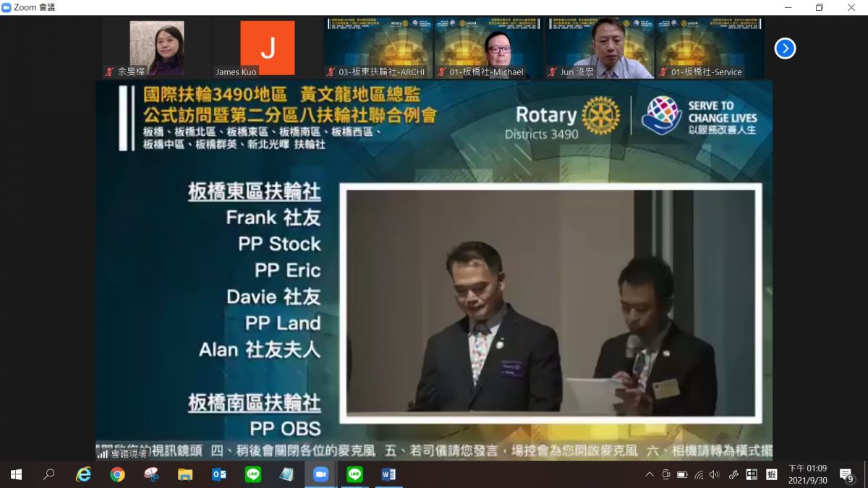Open the Snipping tool taskbar icon

point(151,474)
